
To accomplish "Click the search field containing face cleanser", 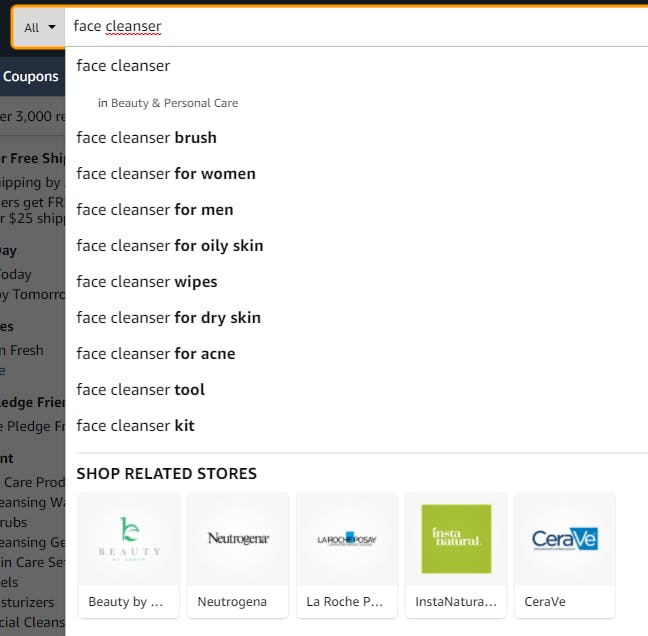I will (x=356, y=26).
